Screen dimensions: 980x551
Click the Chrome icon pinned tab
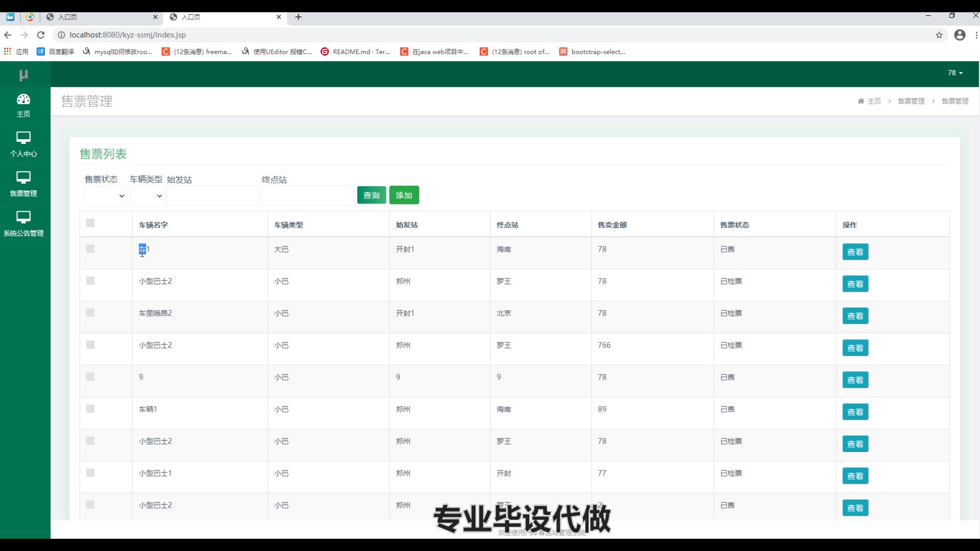click(x=30, y=17)
